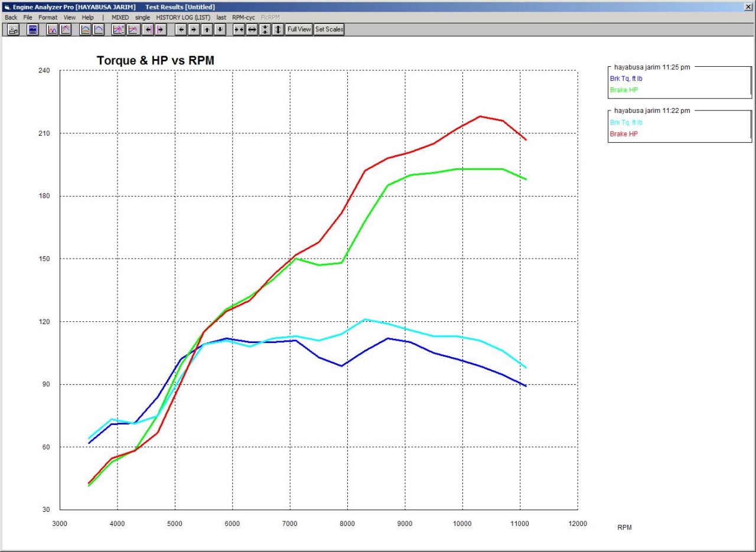Viewport: 756px width, 552px height.
Task: Click the Full View button
Action: 299,30
